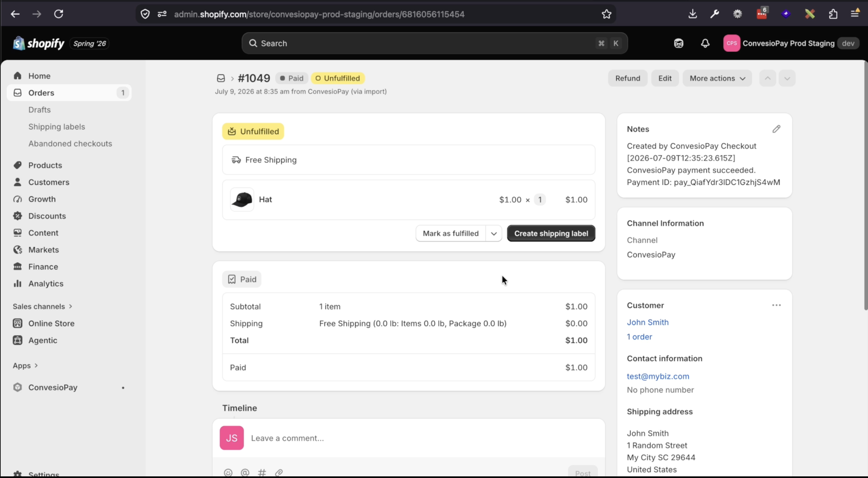Go back using the browser back arrow
The height and width of the screenshot is (478, 868).
coord(15,14)
